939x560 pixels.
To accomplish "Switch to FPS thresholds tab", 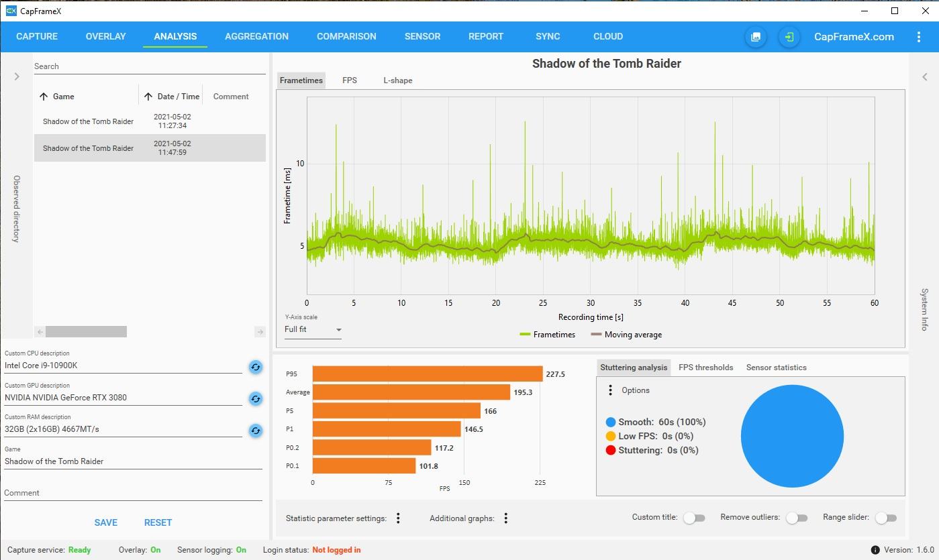I will pyautogui.click(x=706, y=368).
